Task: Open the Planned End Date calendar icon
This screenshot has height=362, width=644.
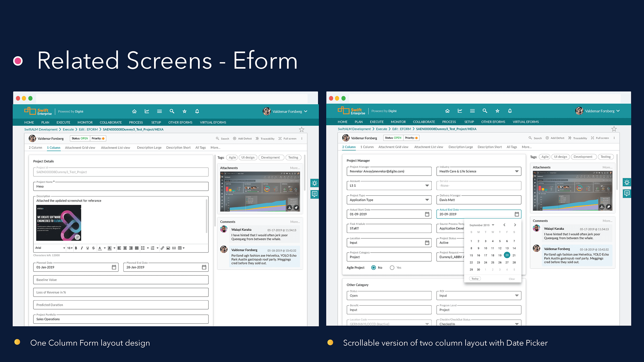Action: click(x=204, y=267)
